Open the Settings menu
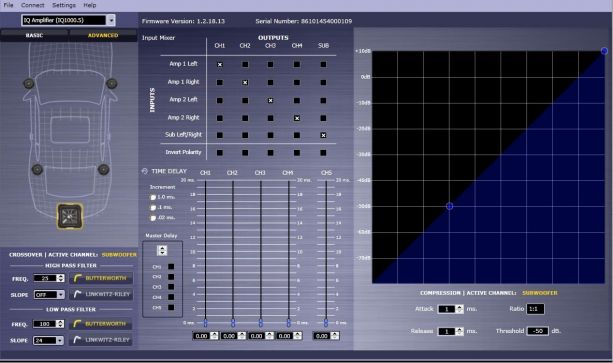613x363 pixels. pyautogui.click(x=64, y=5)
